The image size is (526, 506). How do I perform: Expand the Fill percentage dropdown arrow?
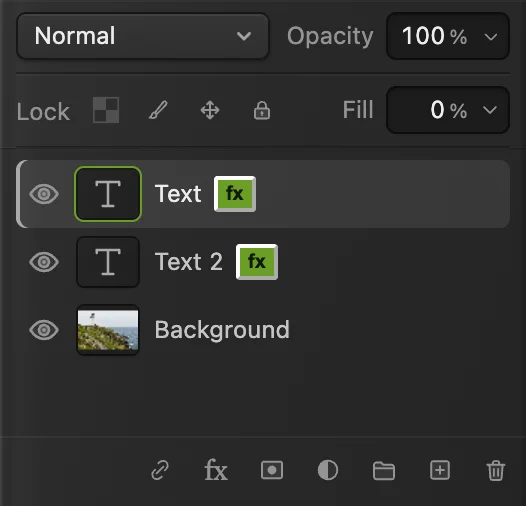point(490,110)
